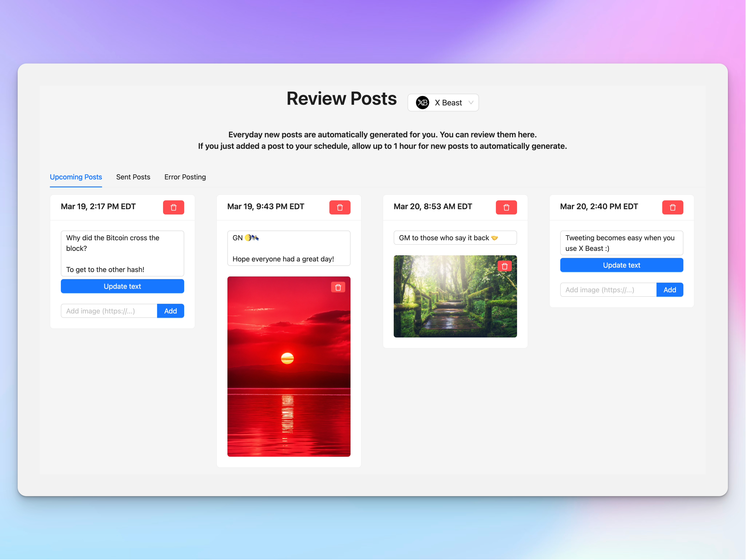
Task: Update text for the Tweeting becomes easy post
Action: 621,265
